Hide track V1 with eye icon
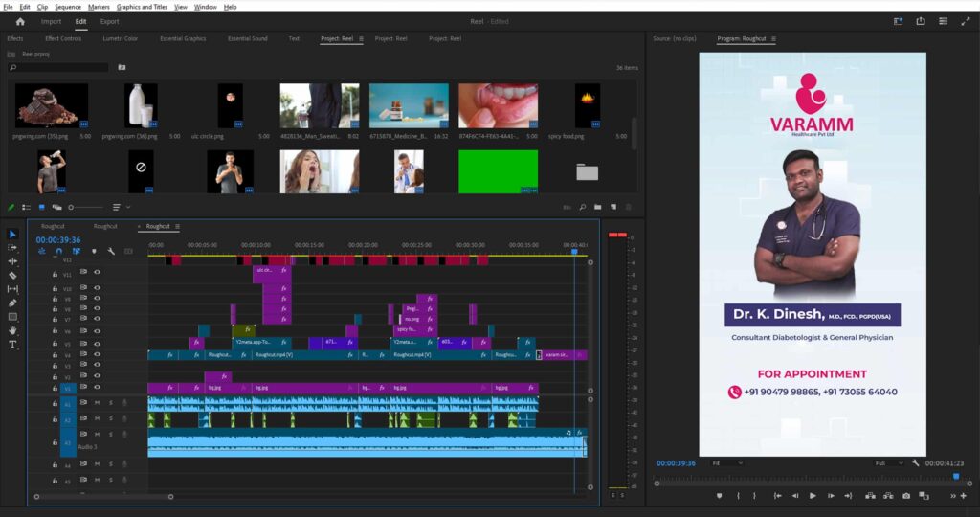 (97, 387)
